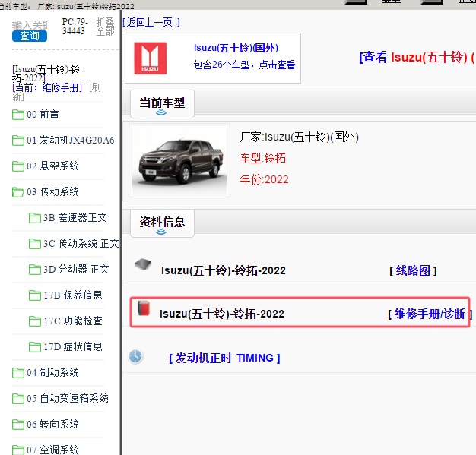The image size is (476, 455).
Task: Open 3B 差速器正文 subfolder
Action: tap(75, 217)
